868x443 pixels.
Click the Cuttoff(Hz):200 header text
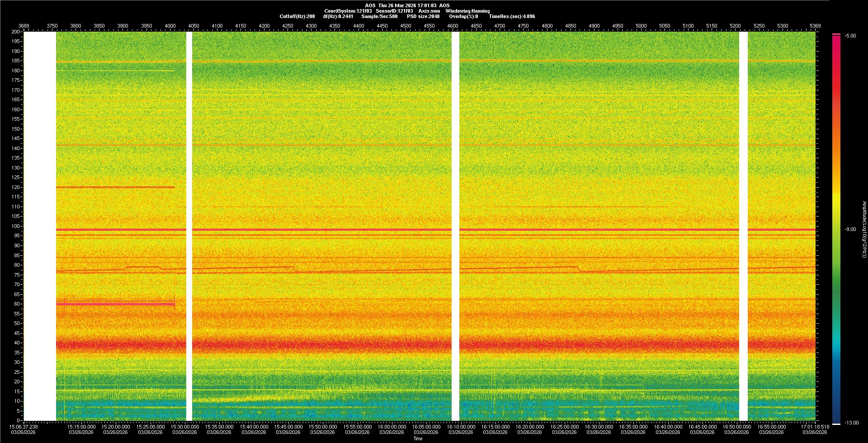297,16
